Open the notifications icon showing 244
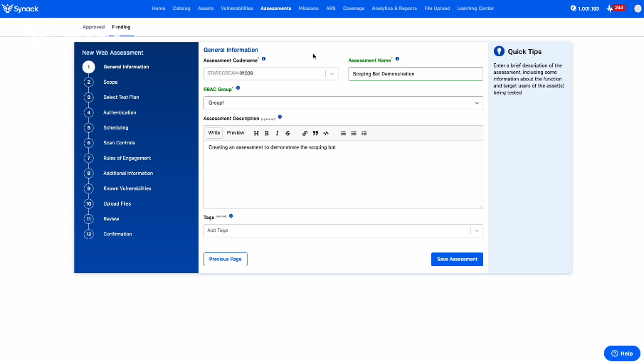 click(616, 9)
